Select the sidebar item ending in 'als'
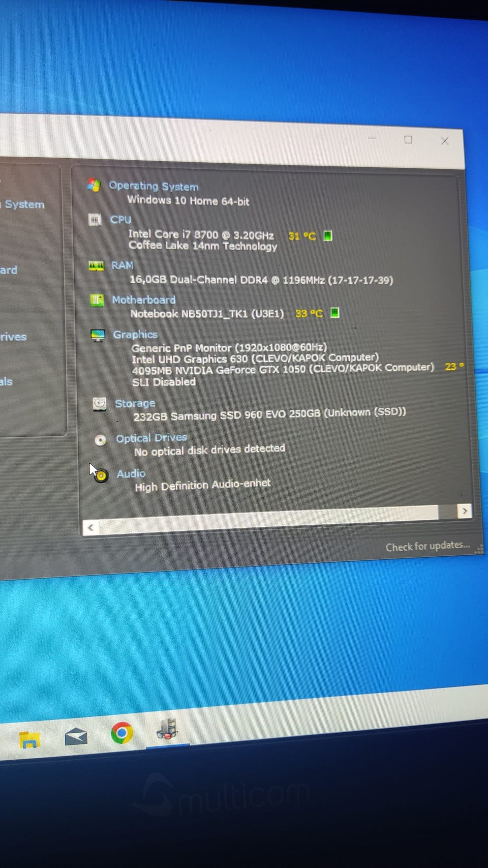Image resolution: width=488 pixels, height=868 pixels. [7, 381]
